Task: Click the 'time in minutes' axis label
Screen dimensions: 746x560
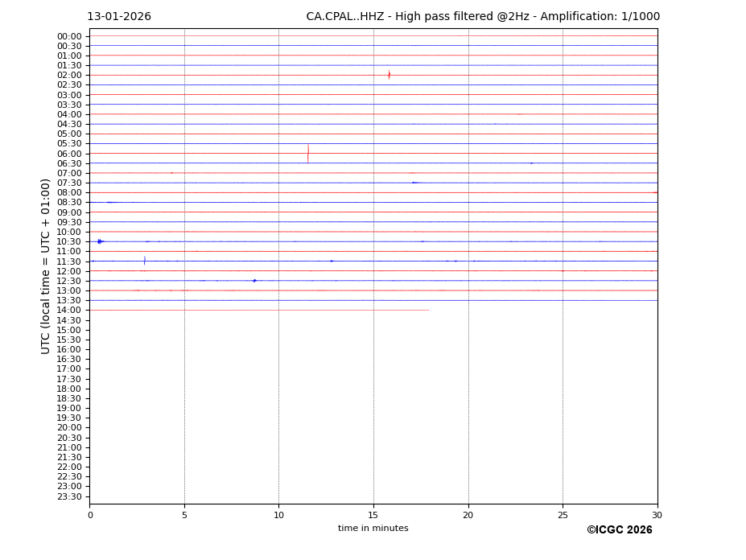Action: pos(373,529)
